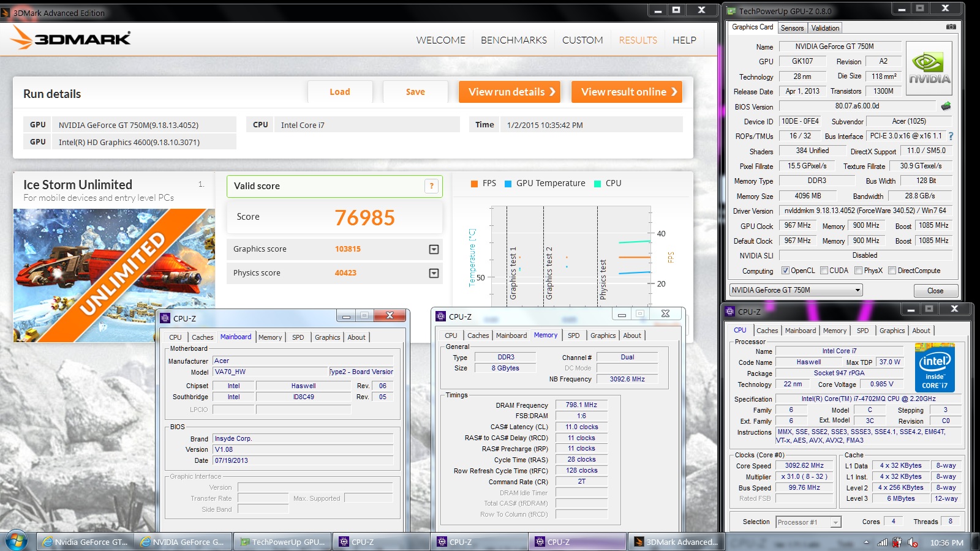
Task: Click the title icon of the CPU-Z Mainboard window
Action: tap(165, 318)
